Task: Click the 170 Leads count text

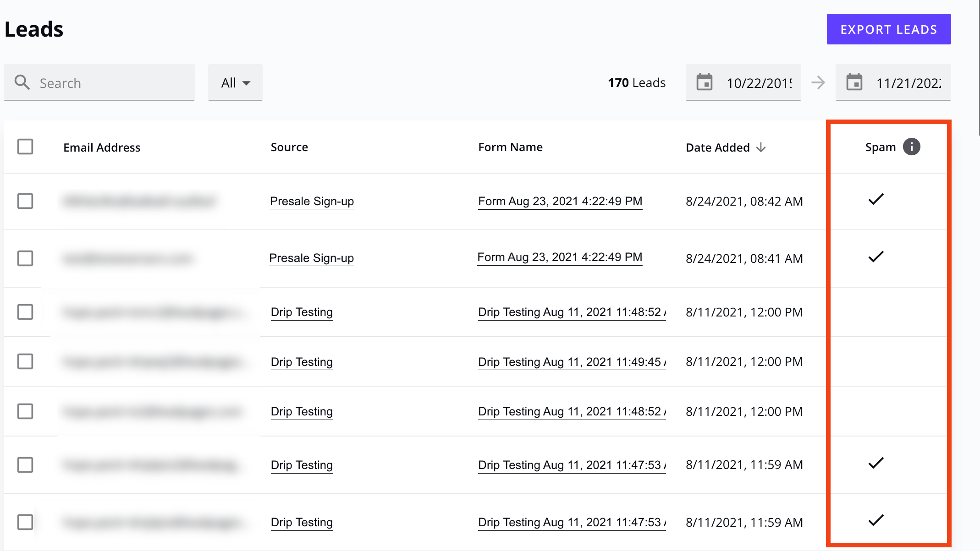Action: tap(637, 83)
